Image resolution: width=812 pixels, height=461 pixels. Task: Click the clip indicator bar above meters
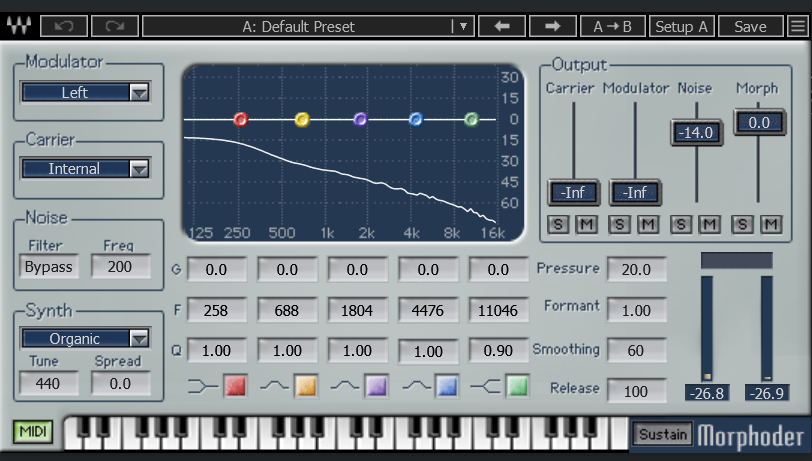(x=737, y=261)
